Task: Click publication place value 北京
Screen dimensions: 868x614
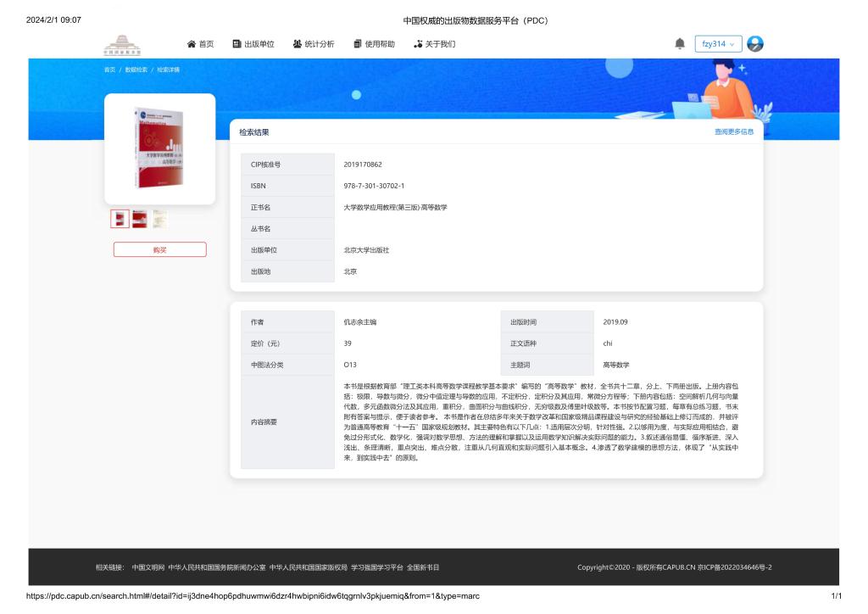Action: tap(350, 272)
